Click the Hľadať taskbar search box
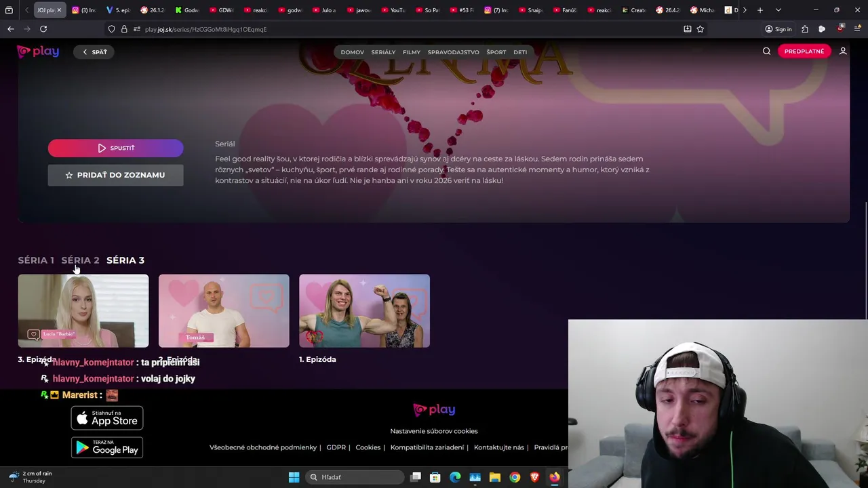The image size is (868, 488). (355, 477)
